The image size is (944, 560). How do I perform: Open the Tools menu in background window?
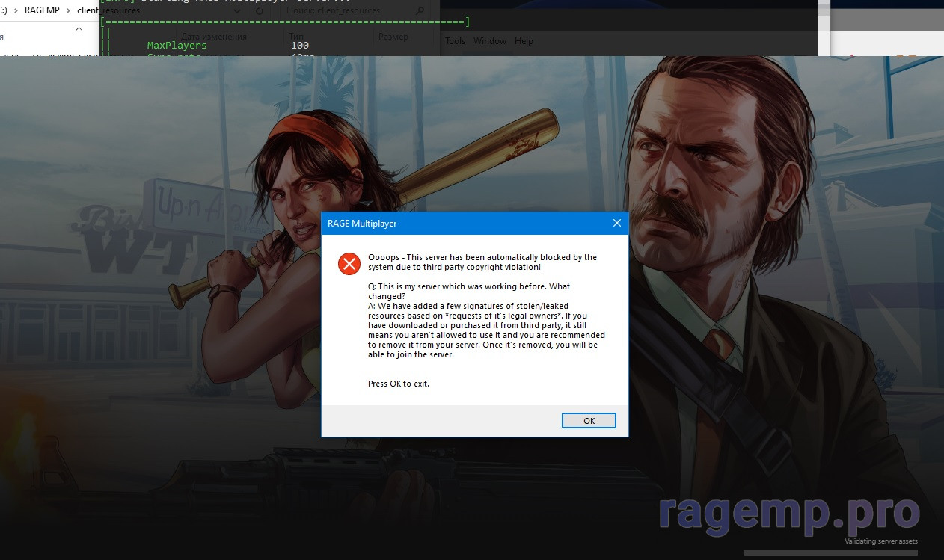(455, 41)
